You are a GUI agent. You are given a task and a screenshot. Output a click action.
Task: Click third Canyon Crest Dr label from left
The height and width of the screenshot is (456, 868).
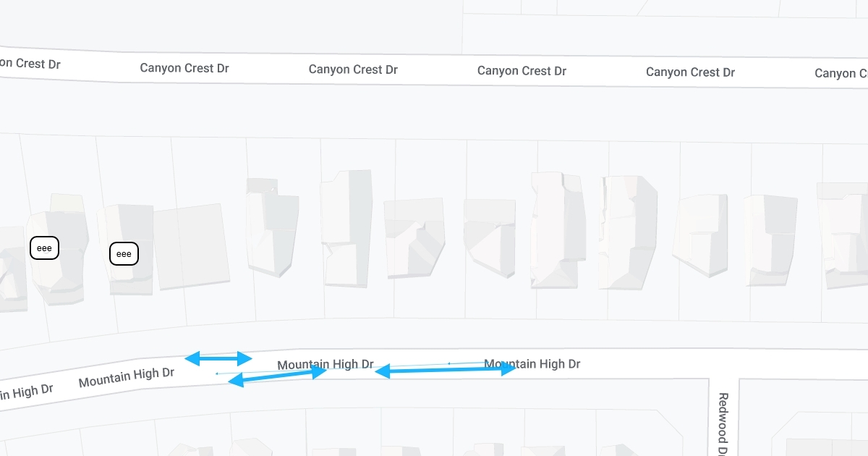pos(353,69)
